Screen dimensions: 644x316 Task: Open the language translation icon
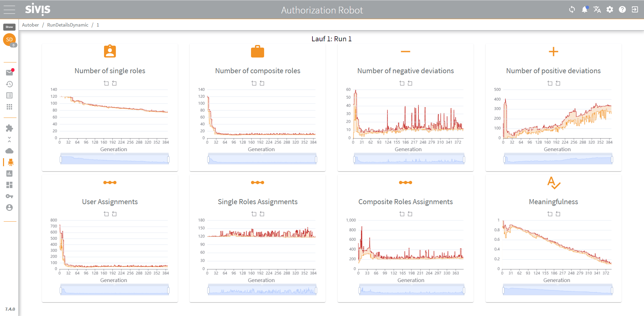point(597,9)
